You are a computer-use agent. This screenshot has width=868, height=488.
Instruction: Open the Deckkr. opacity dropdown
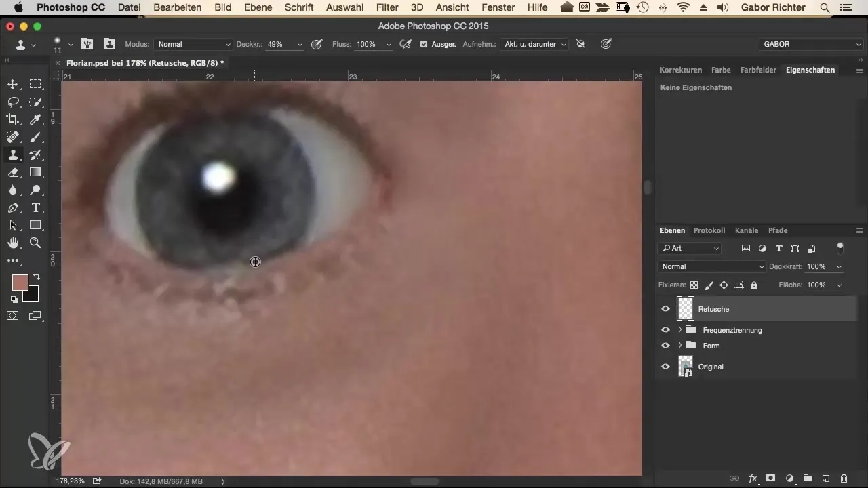tap(299, 44)
